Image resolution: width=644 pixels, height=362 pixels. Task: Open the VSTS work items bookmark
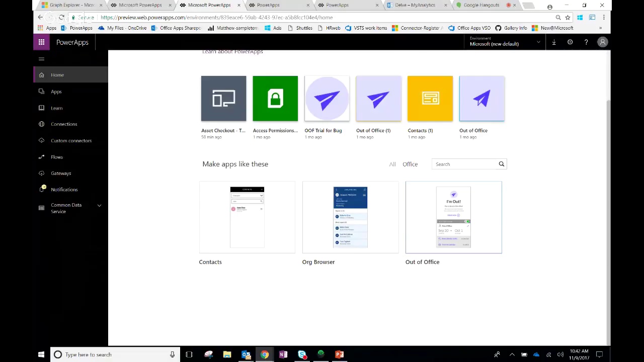click(366, 28)
